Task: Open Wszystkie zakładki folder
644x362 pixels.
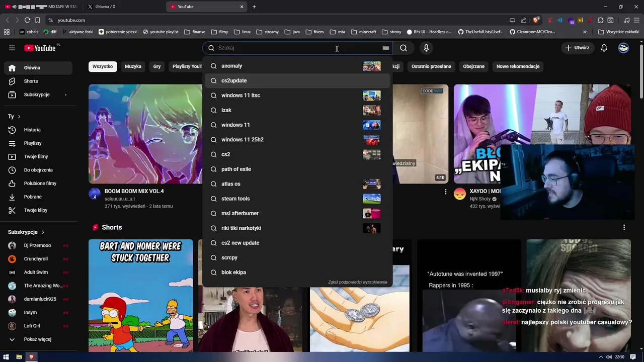Action: coord(618,32)
